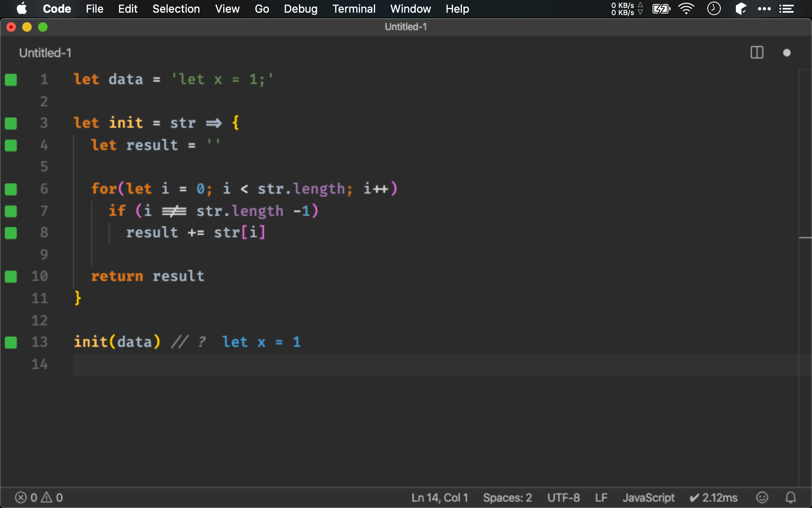Click the three dots menu bar icon
This screenshot has height=508, width=812.
[x=764, y=9]
